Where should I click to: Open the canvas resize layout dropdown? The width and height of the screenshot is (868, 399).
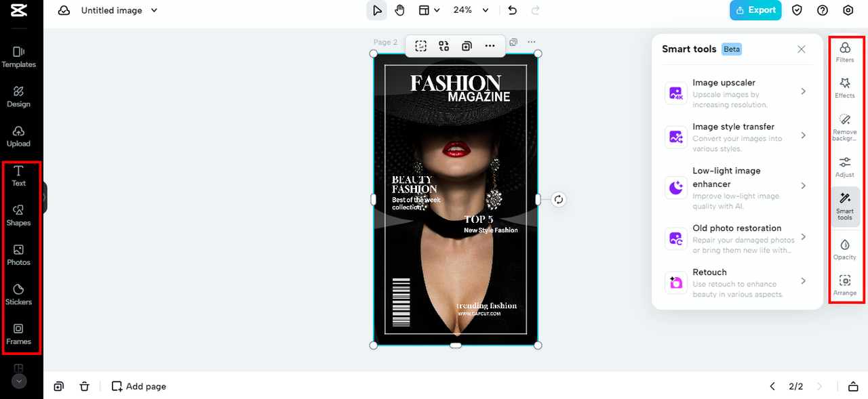pyautogui.click(x=429, y=10)
